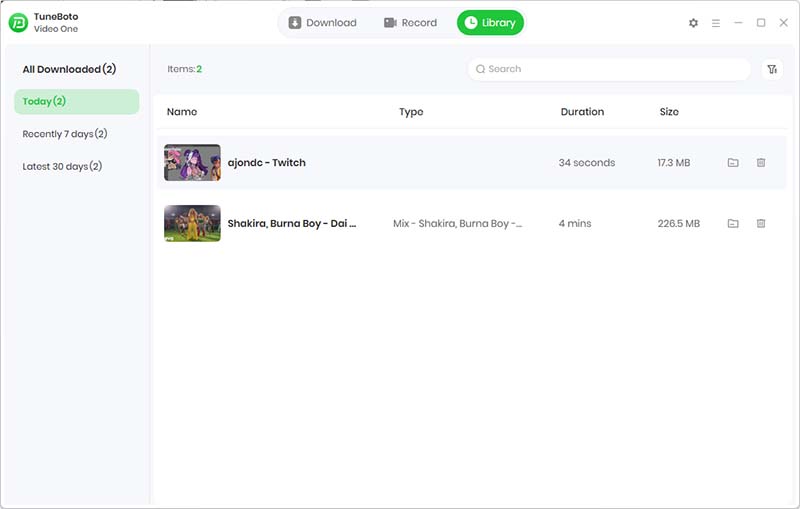Select the Today (2) filter
Image resolution: width=800 pixels, height=509 pixels.
coord(77,101)
